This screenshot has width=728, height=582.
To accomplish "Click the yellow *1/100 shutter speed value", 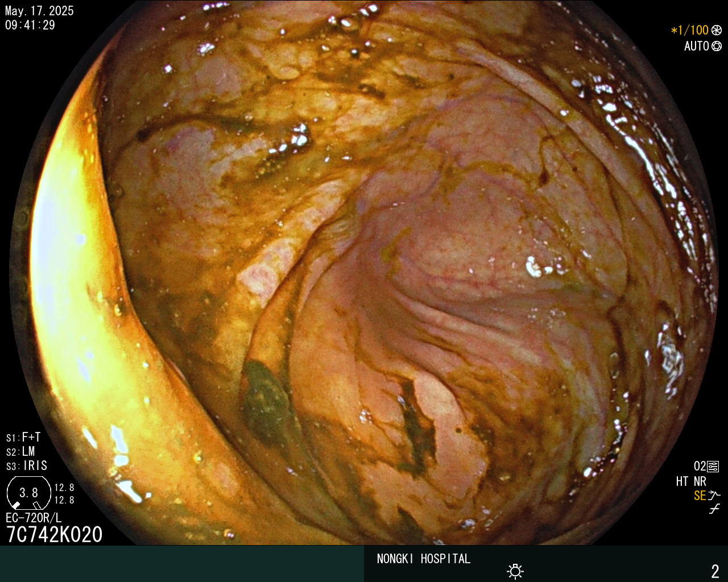I will pyautogui.click(x=690, y=30).
